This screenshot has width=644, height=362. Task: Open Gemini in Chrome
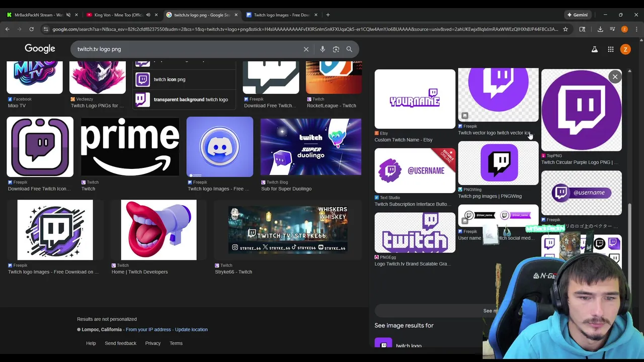577,15
